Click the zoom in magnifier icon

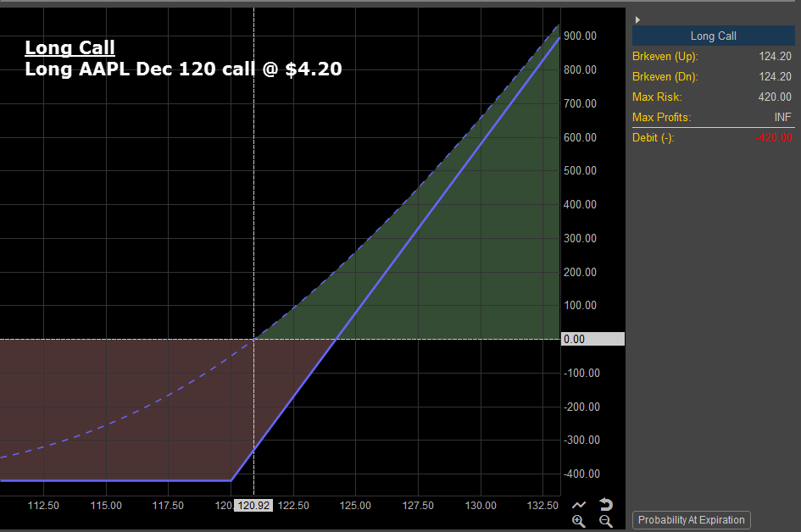pos(579,521)
